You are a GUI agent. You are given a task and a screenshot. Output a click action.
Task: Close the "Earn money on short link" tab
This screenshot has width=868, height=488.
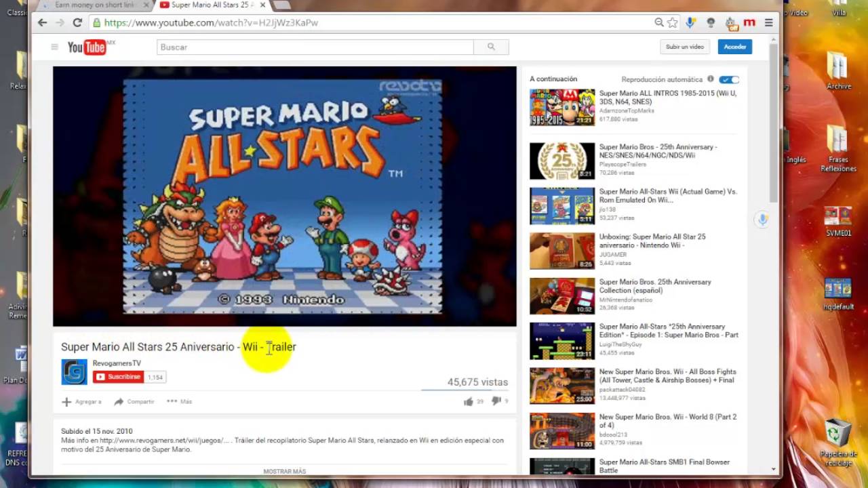pyautogui.click(x=146, y=5)
